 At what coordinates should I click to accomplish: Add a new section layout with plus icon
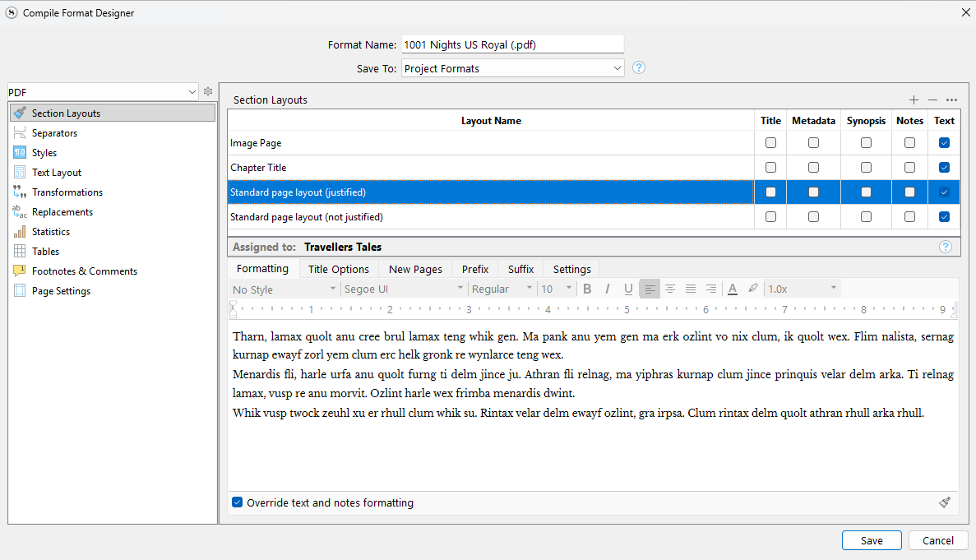coord(914,100)
